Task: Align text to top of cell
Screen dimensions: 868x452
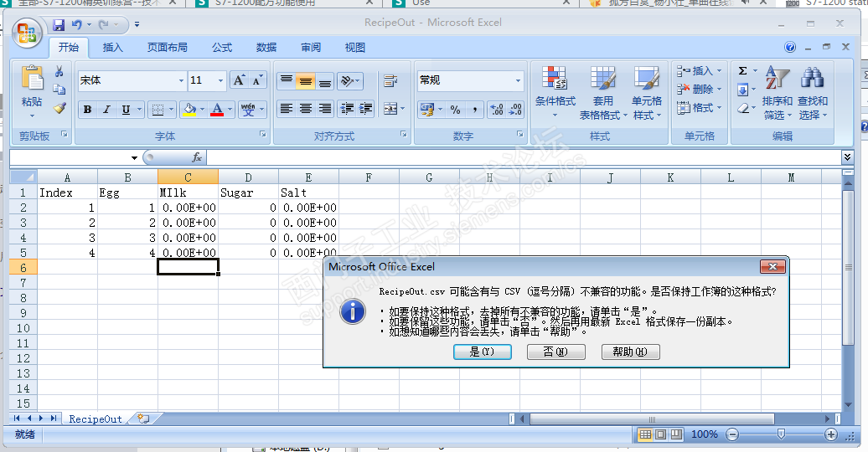Action: coord(287,80)
